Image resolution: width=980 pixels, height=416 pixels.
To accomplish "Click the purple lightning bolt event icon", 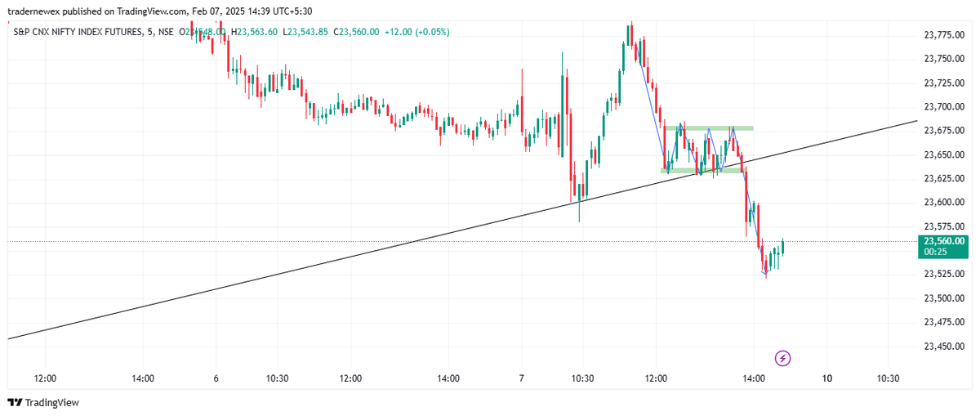I will pyautogui.click(x=783, y=357).
